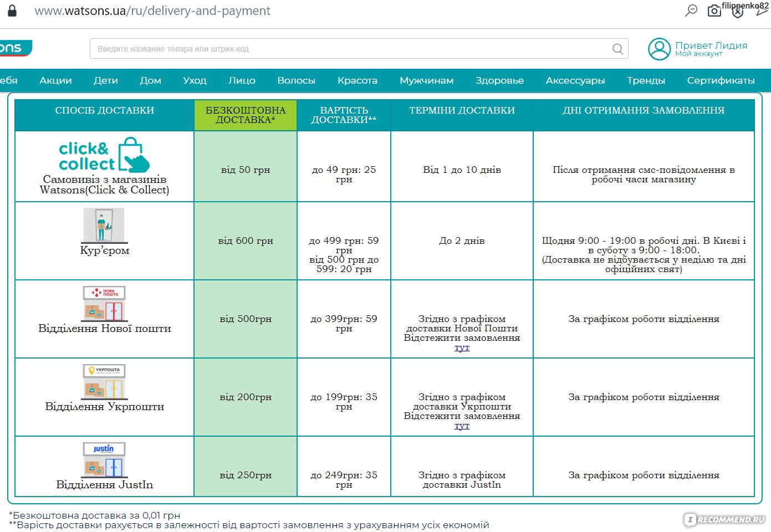Click the БЕЗКОШТОВНА ДОСТАВКА column header
Screen dimensions: 771x532
click(246, 115)
